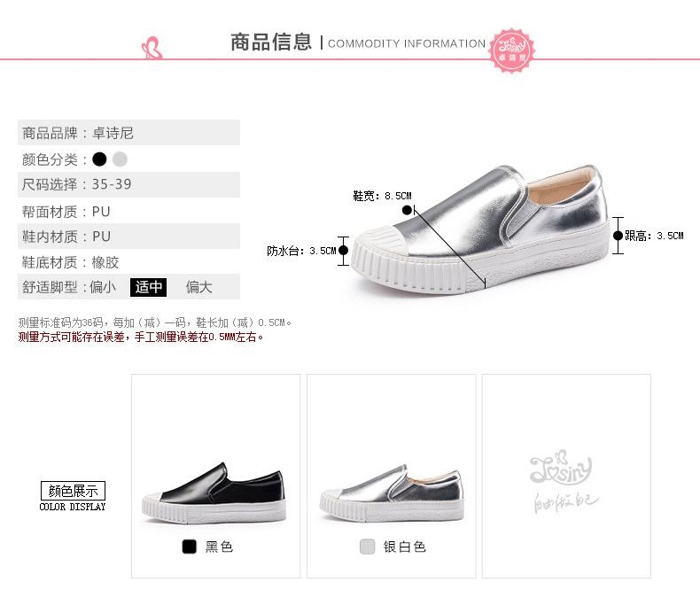Click the black square swatch beside 黑色
The width and height of the screenshot is (700, 590).
coord(190,547)
